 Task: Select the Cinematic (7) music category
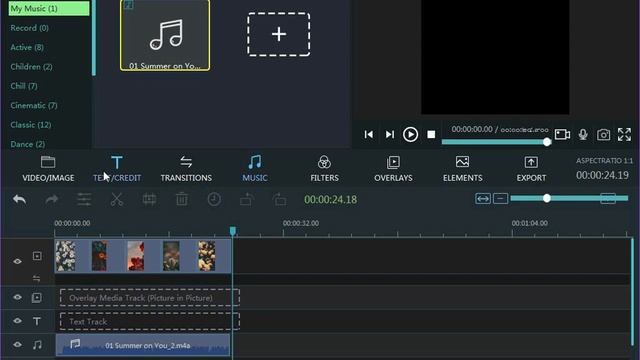tap(34, 105)
